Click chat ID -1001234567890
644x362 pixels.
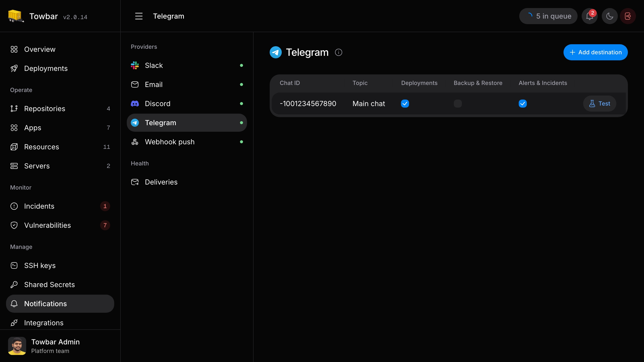click(x=308, y=104)
